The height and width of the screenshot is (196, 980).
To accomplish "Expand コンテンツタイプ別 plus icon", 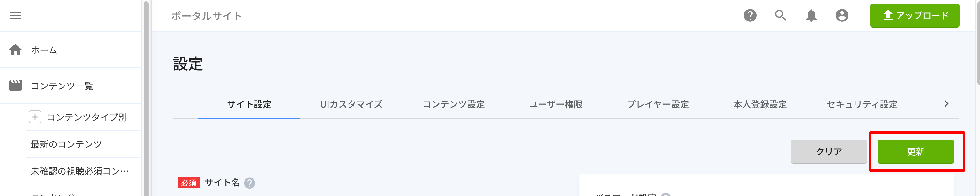I will [x=35, y=117].
